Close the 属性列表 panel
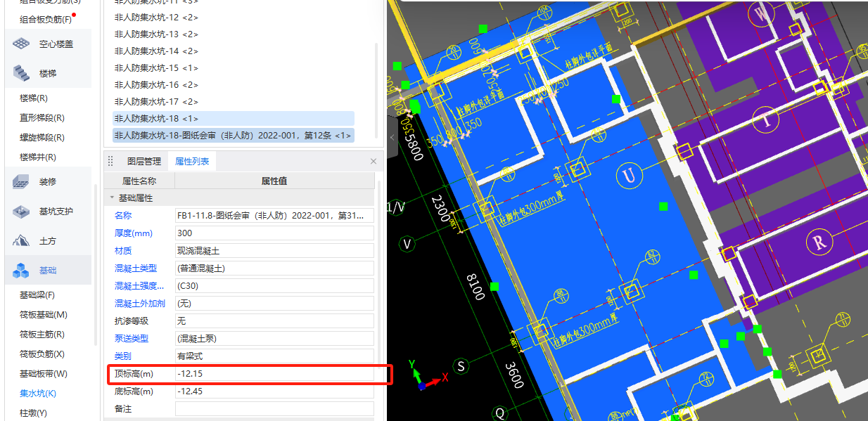Image resolution: width=868 pixels, height=421 pixels. tap(374, 161)
